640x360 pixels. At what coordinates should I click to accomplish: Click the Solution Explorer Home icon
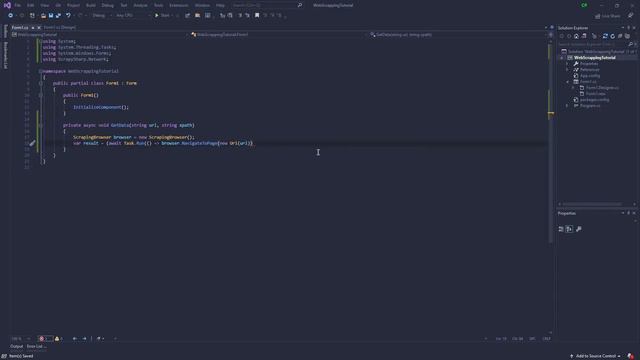tap(576, 36)
